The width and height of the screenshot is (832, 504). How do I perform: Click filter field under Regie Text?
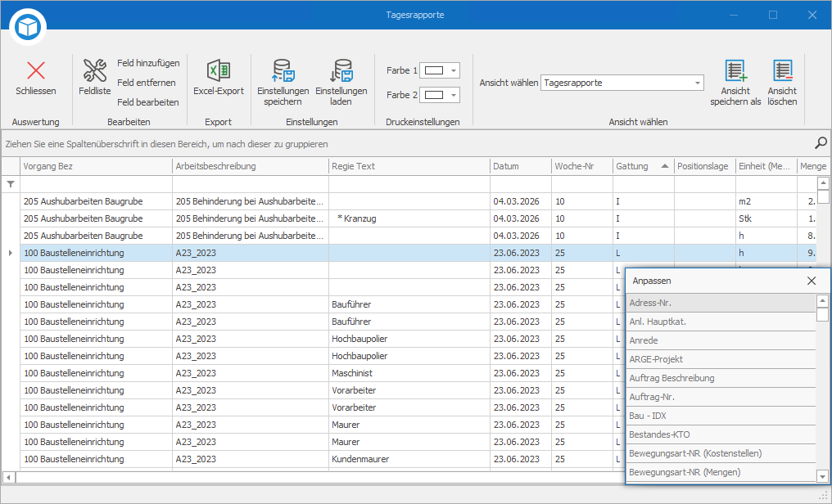[409, 184]
